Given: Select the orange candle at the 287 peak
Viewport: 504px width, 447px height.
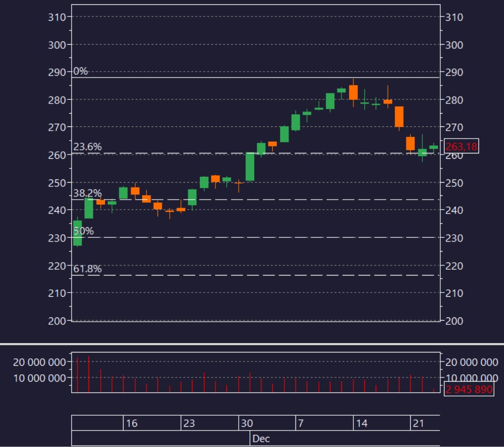Looking at the screenshot, I should [353, 92].
